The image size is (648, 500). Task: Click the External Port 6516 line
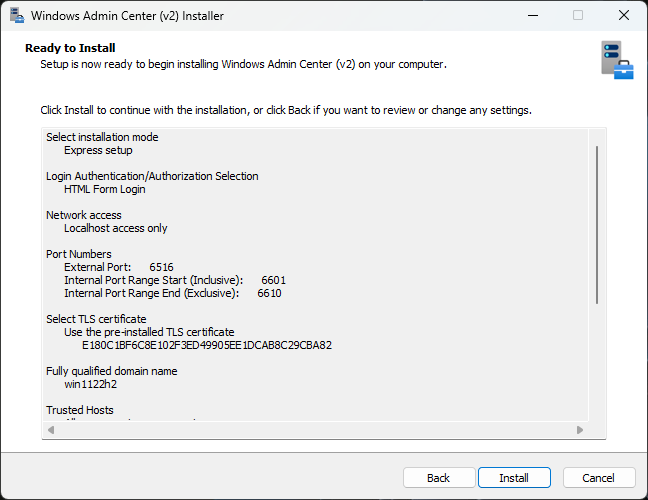[119, 267]
